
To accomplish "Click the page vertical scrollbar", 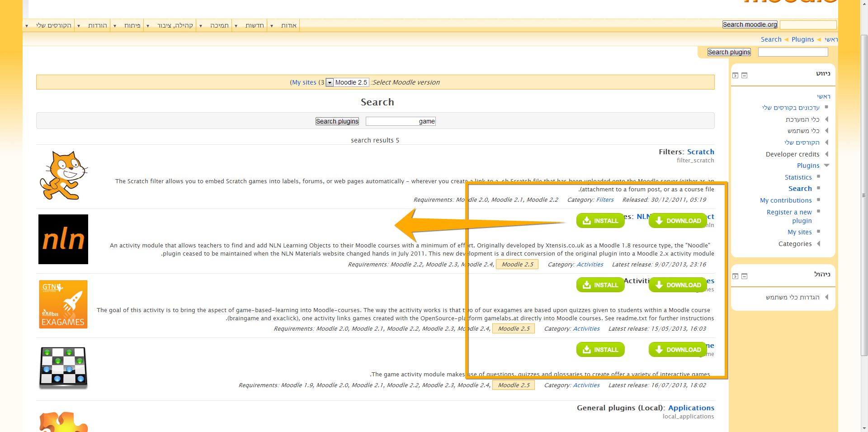I will (x=864, y=195).
